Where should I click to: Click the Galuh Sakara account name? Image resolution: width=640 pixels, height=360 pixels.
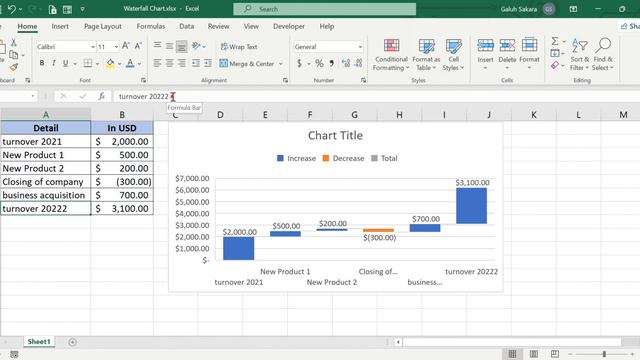coord(519,9)
